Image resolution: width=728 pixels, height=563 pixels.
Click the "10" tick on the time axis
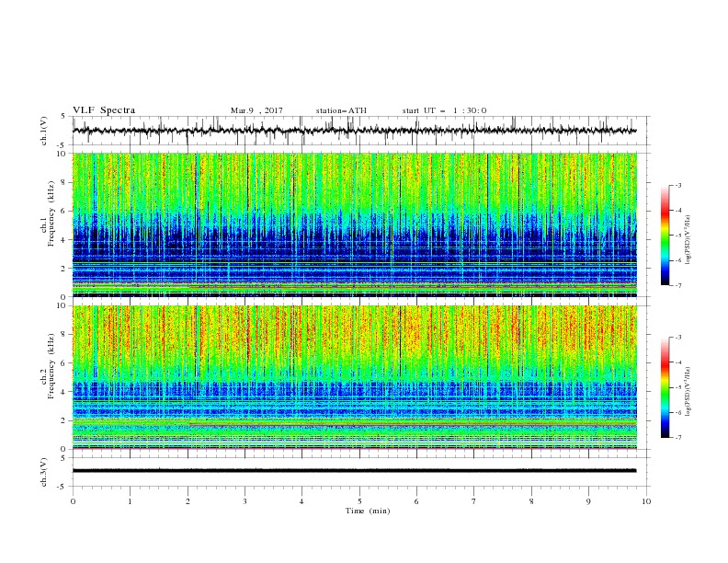point(646,501)
